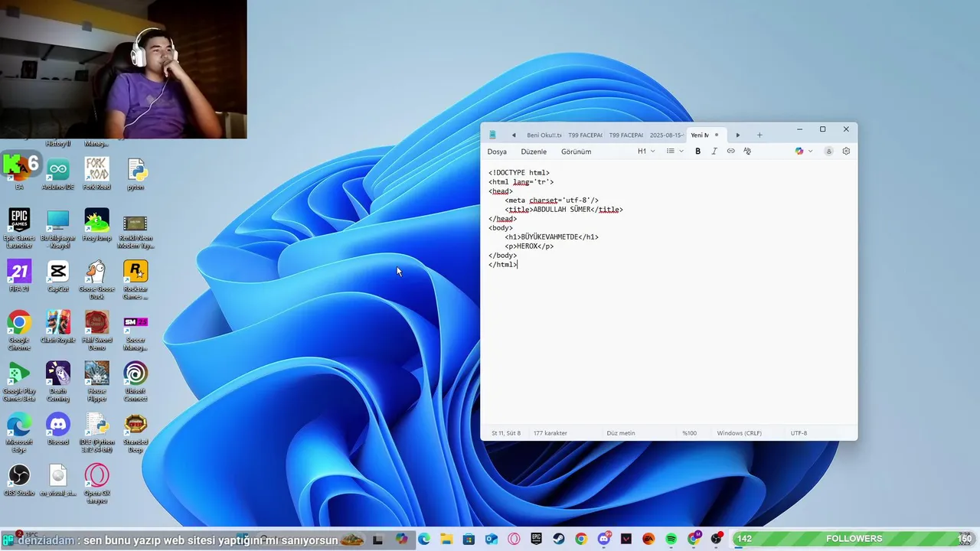Click the webcam overlay thumbnail
This screenshot has height=551, width=980.
click(123, 69)
